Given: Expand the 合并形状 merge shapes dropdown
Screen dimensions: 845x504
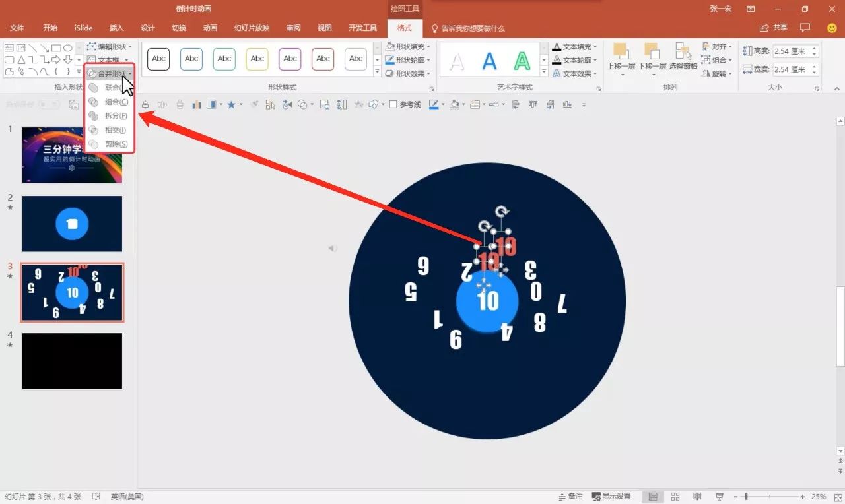Looking at the screenshot, I should (110, 73).
